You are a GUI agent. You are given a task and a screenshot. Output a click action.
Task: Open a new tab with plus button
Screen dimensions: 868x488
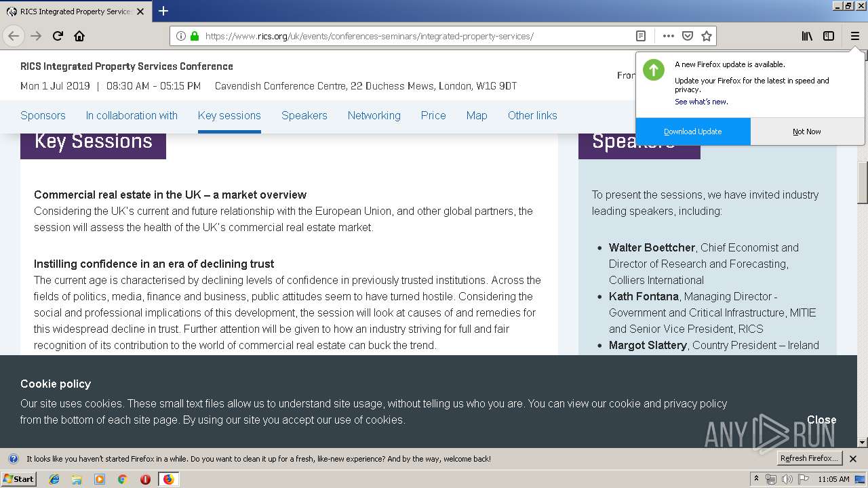tap(163, 11)
